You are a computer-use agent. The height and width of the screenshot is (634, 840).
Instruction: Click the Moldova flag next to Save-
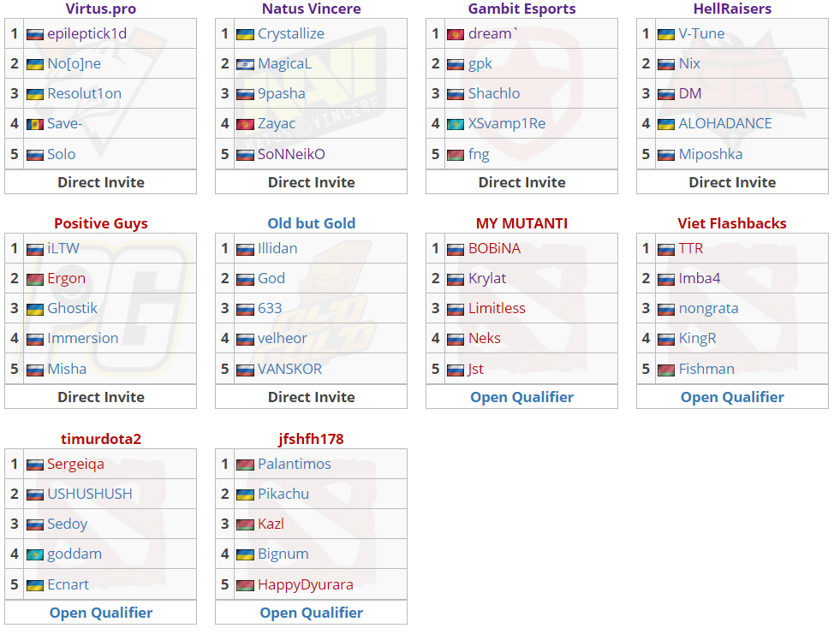[35, 125]
